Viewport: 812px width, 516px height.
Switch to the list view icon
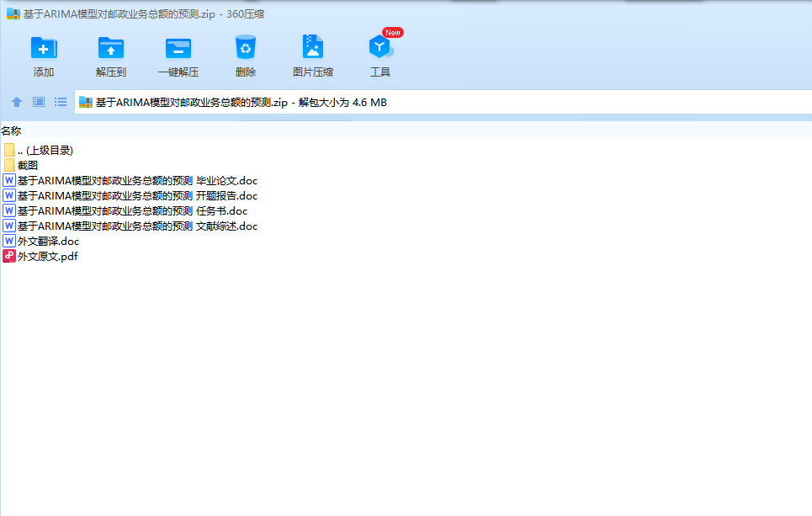(61, 102)
